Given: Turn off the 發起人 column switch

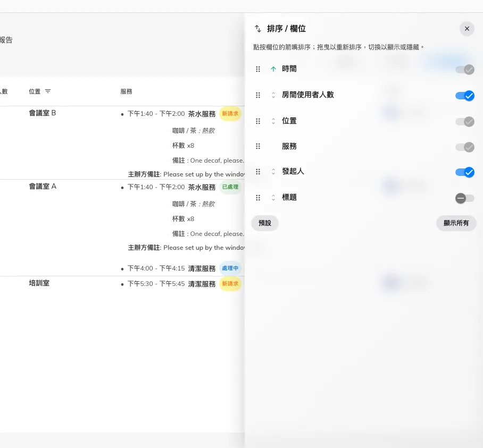Looking at the screenshot, I should click(465, 172).
